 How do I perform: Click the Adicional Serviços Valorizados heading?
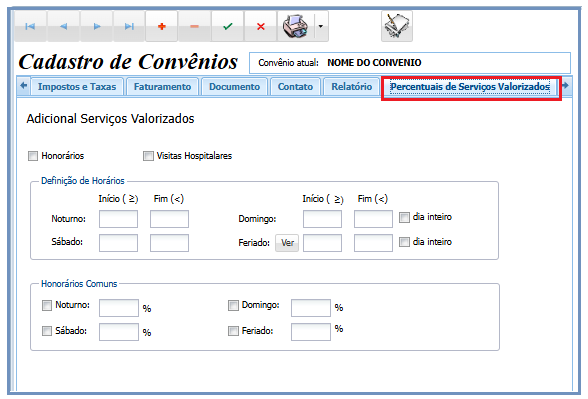110,119
